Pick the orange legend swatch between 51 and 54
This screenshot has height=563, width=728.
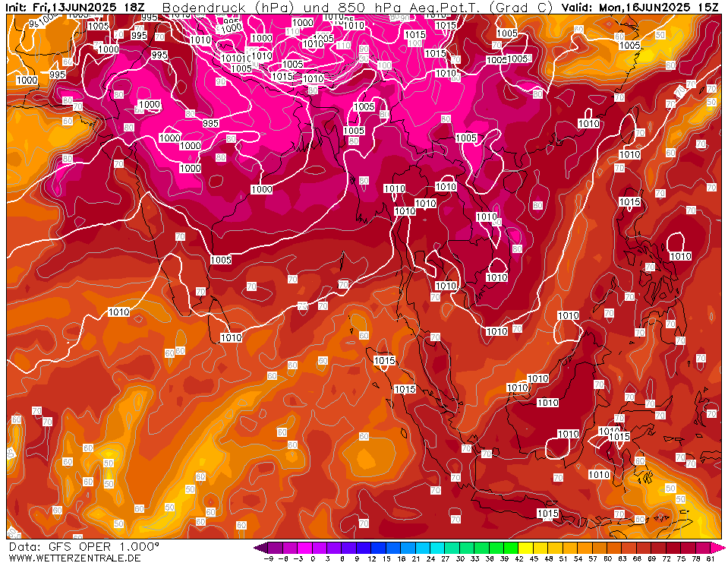tap(571, 547)
